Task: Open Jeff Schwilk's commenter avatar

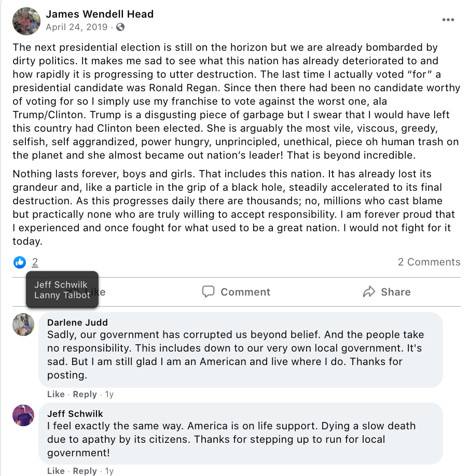Action: (23, 416)
